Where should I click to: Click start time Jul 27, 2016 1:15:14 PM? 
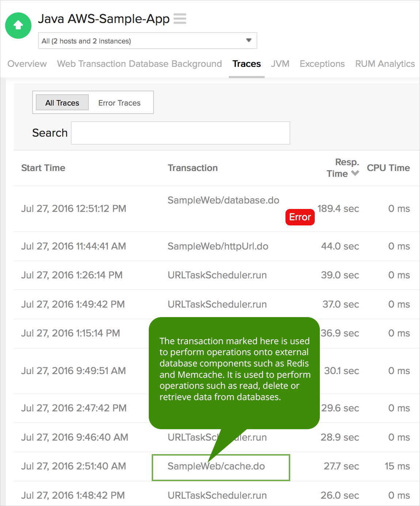[71, 333]
